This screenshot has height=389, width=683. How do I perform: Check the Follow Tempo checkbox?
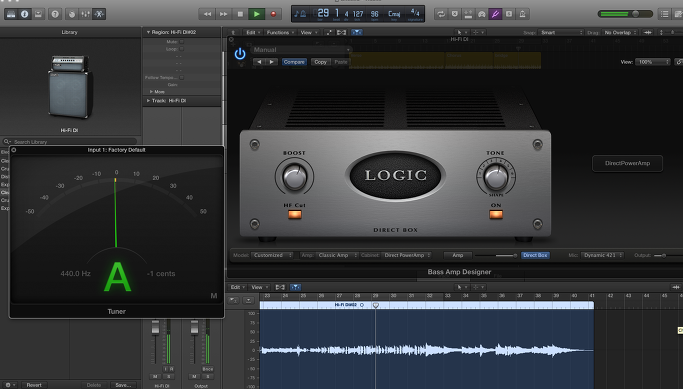(x=182, y=78)
